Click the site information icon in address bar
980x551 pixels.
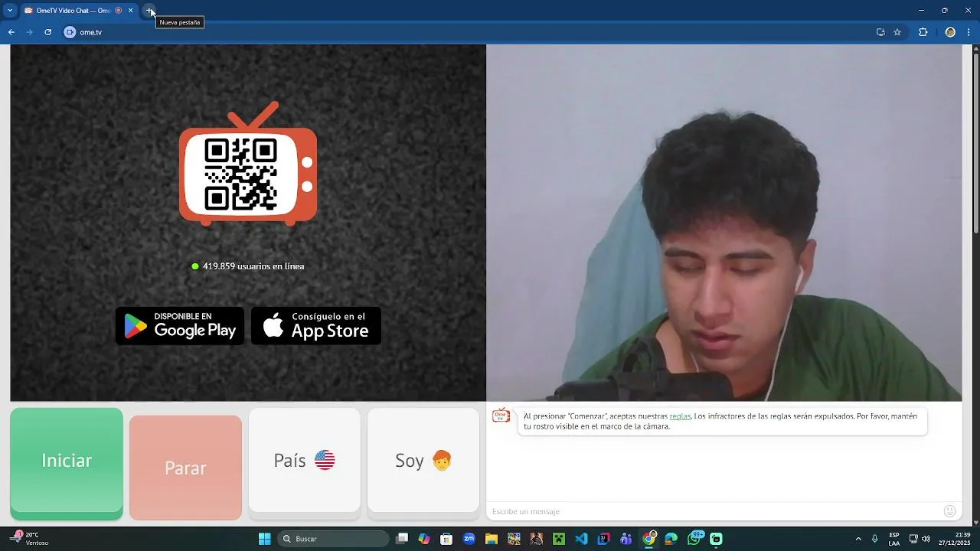70,32
